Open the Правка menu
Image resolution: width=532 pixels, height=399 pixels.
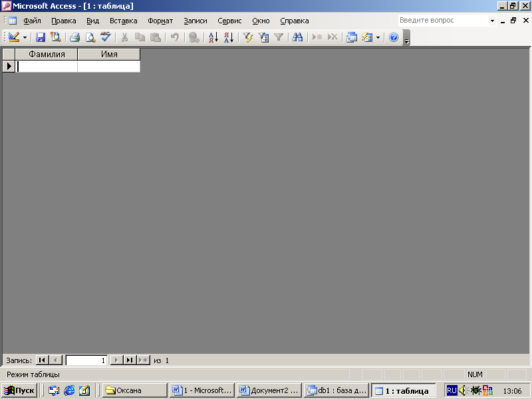(x=64, y=21)
